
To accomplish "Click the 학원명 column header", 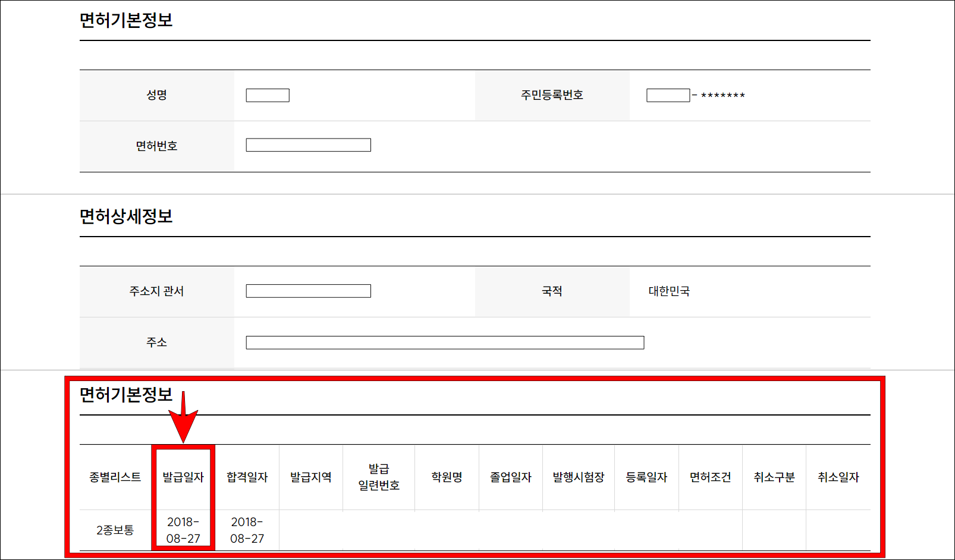I will tap(447, 477).
